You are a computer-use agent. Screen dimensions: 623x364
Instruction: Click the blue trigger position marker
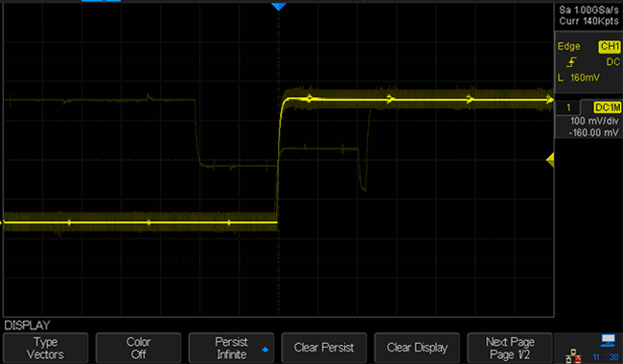pyautogui.click(x=279, y=7)
